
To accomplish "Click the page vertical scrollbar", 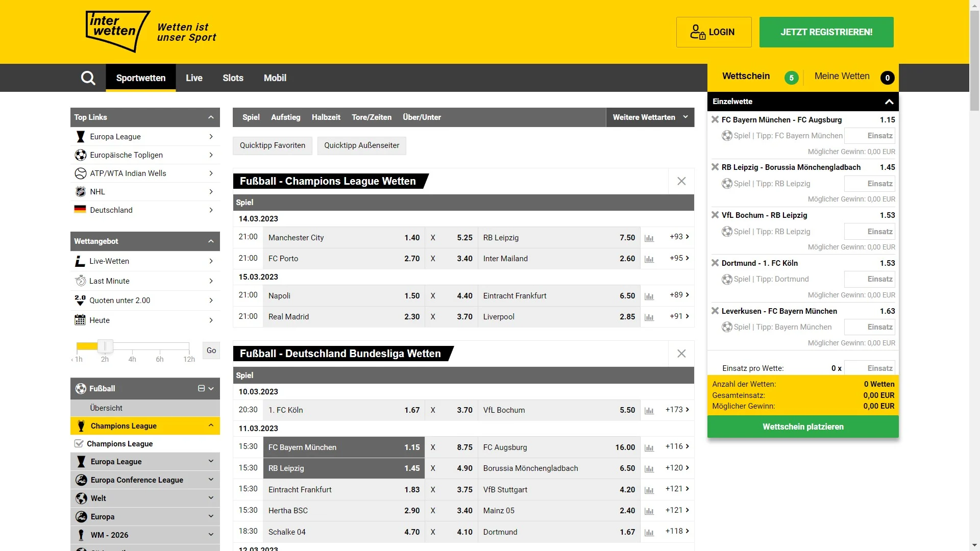I will (974, 61).
